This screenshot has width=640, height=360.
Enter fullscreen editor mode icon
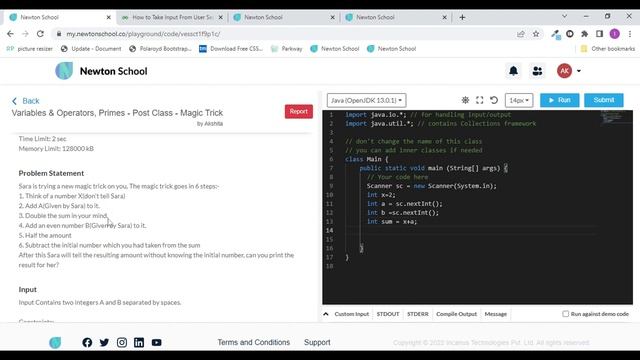tap(480, 100)
